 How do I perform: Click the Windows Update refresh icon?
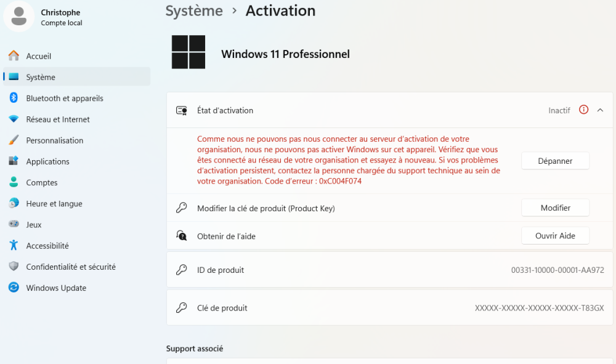[14, 288]
